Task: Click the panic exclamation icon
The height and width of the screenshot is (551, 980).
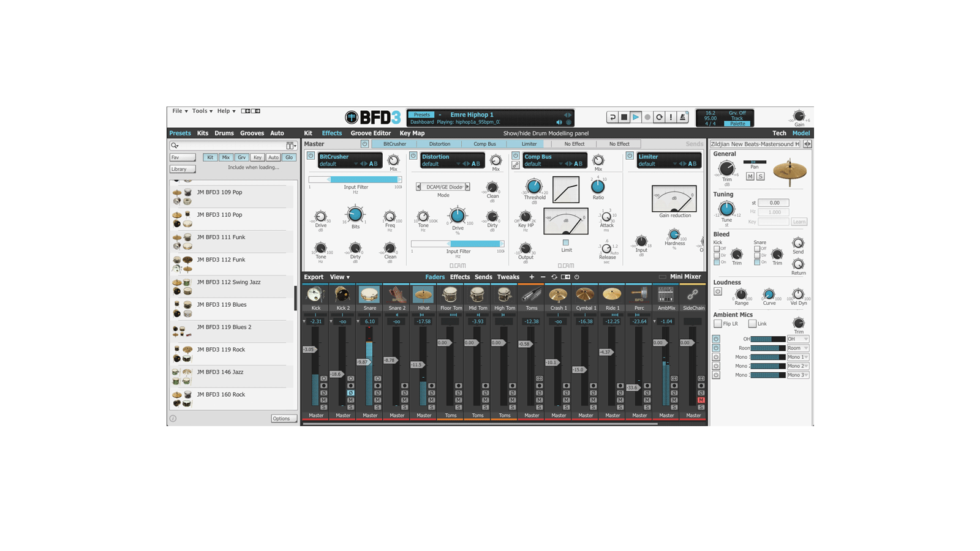Action: point(671,117)
